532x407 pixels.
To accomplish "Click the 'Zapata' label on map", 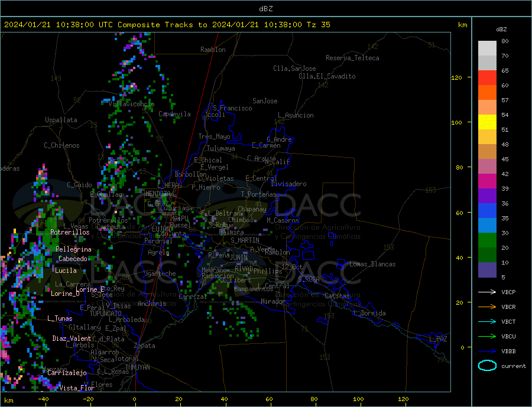I will pyautogui.click(x=145, y=346).
